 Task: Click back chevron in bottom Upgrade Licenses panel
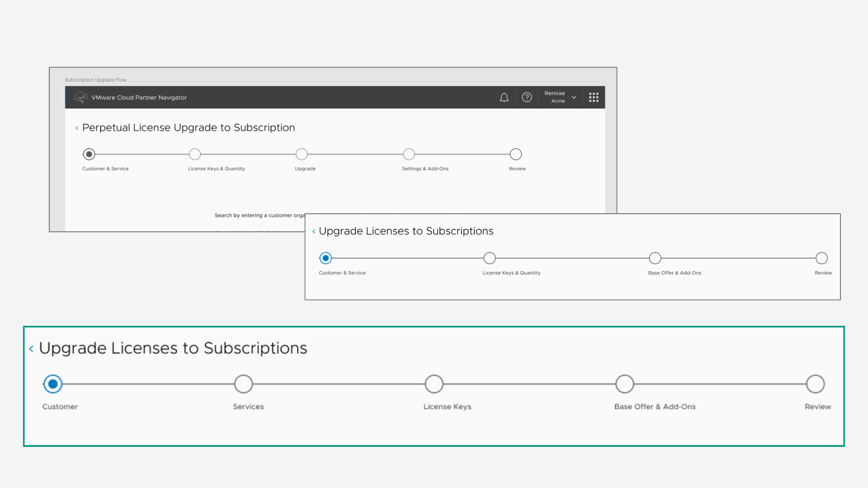coord(31,349)
